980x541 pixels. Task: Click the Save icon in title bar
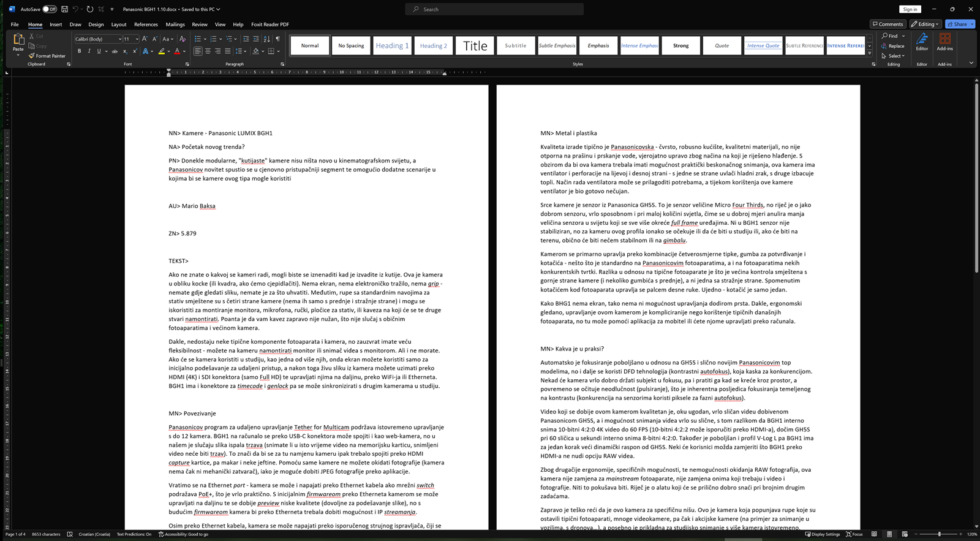(x=64, y=9)
